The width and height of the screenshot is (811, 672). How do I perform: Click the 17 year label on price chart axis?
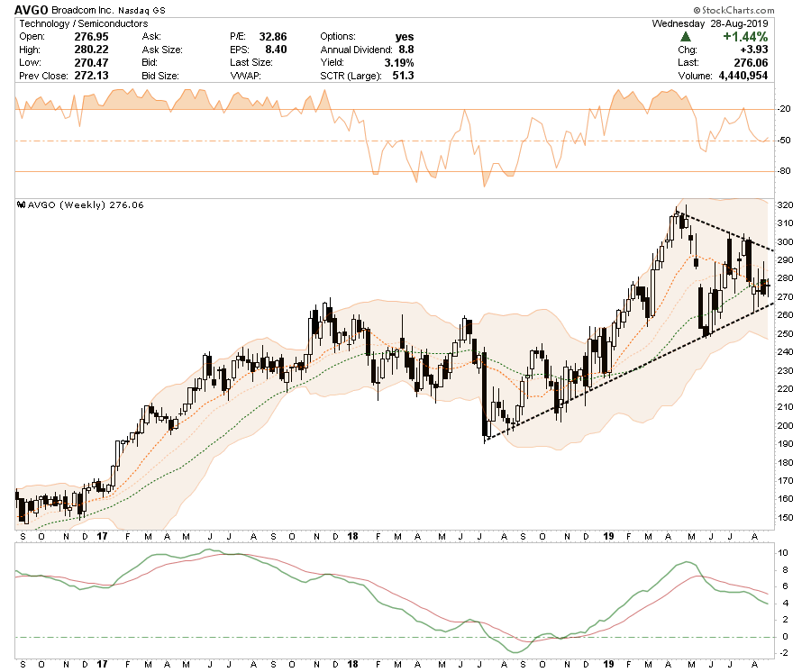pos(102,536)
